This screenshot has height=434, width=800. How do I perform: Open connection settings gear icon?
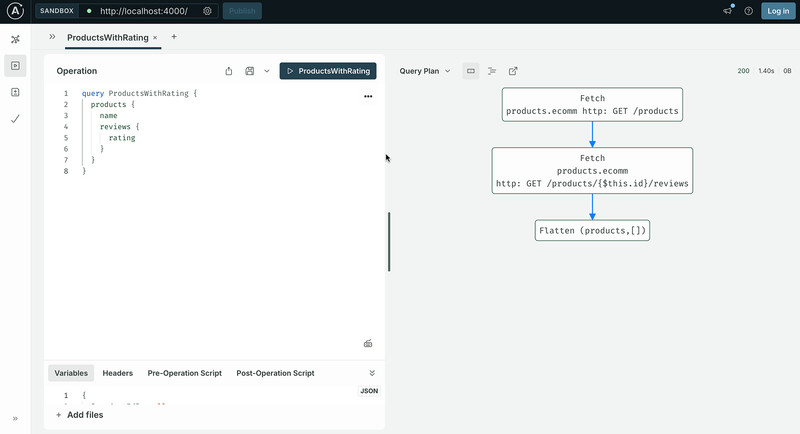click(x=207, y=11)
